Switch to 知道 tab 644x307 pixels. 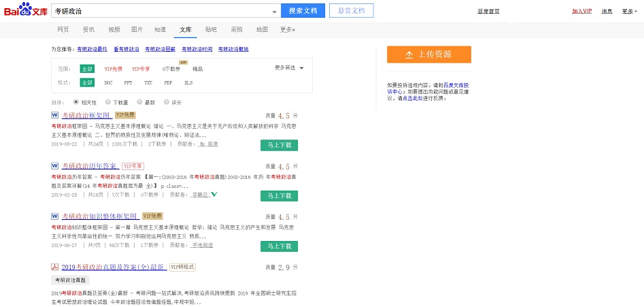coord(160,29)
